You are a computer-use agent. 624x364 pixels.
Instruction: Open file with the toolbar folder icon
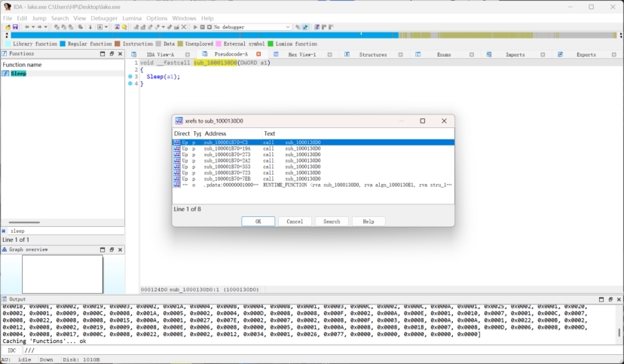tap(8, 27)
